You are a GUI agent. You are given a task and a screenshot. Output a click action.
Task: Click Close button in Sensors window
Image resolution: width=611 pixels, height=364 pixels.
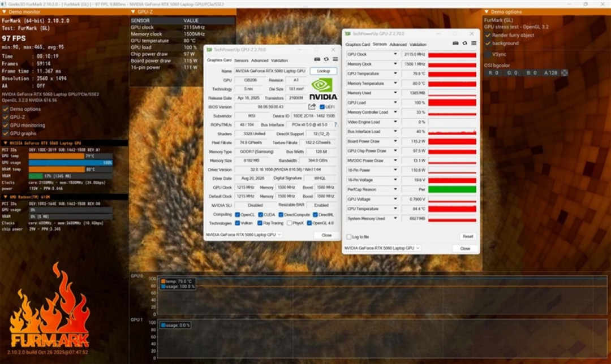pos(465,248)
